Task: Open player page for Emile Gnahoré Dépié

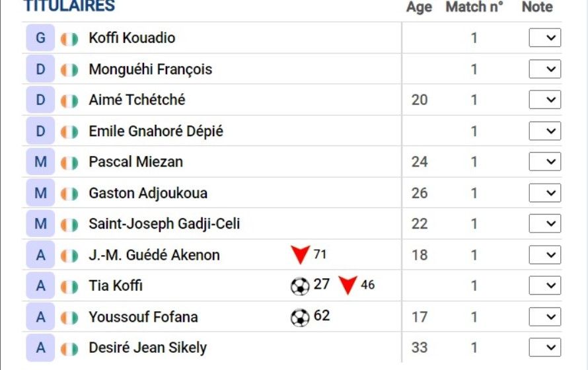Action: click(x=156, y=131)
